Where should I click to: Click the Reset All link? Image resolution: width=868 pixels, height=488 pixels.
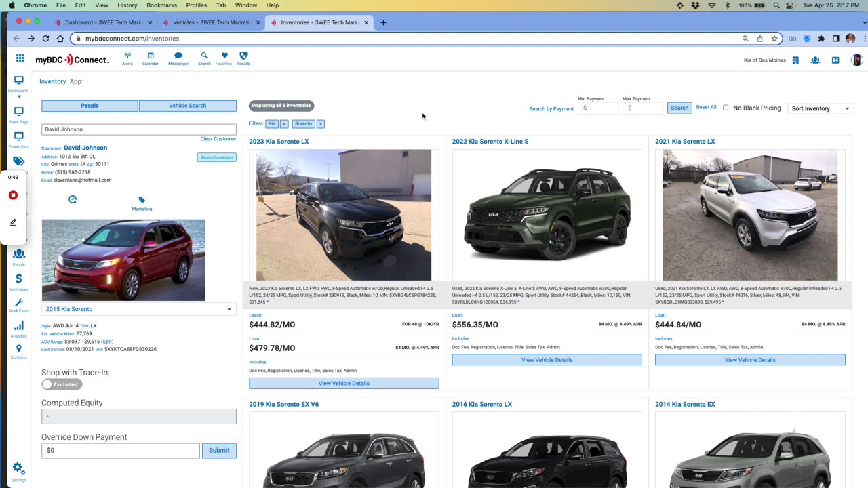(x=706, y=107)
